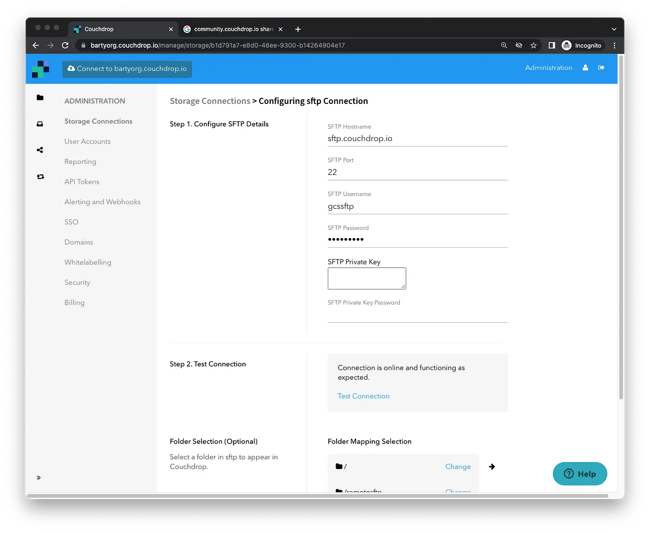
Task: Go forward in the browser
Action: [50, 45]
